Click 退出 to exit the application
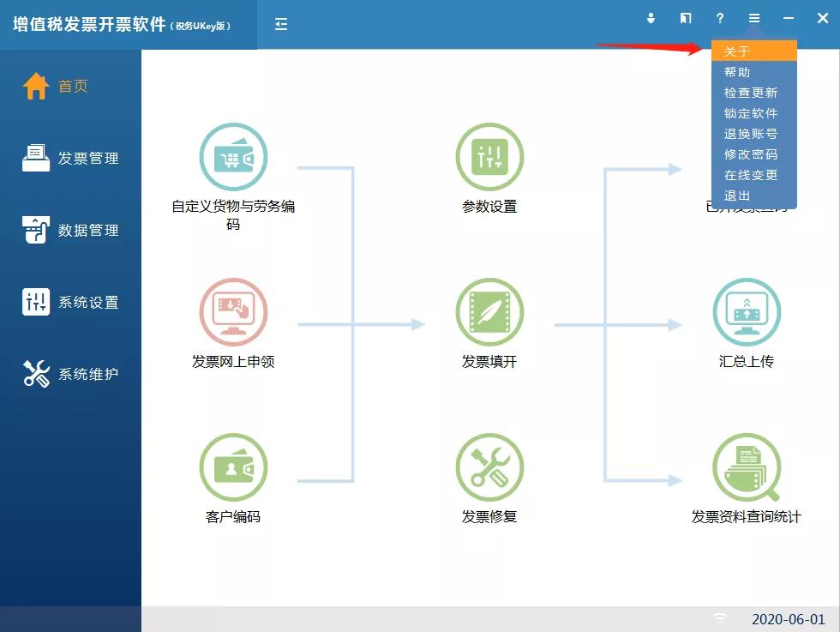The height and width of the screenshot is (632, 840). (735, 196)
